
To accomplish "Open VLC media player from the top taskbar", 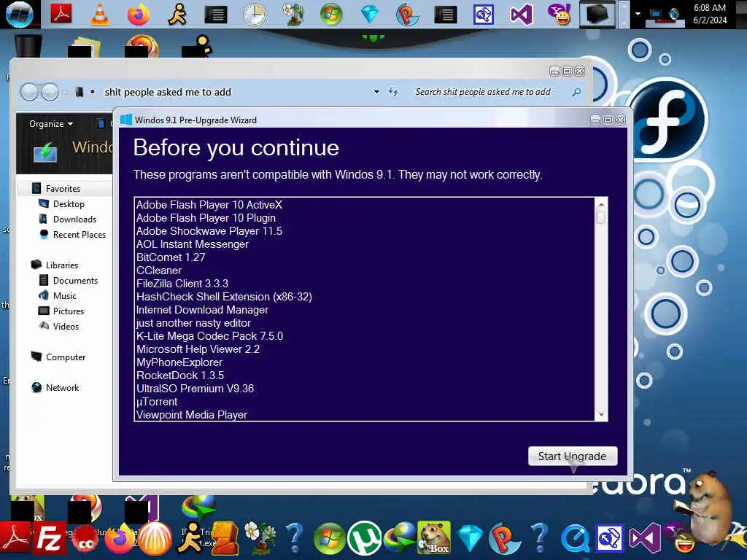I will 99,15.
